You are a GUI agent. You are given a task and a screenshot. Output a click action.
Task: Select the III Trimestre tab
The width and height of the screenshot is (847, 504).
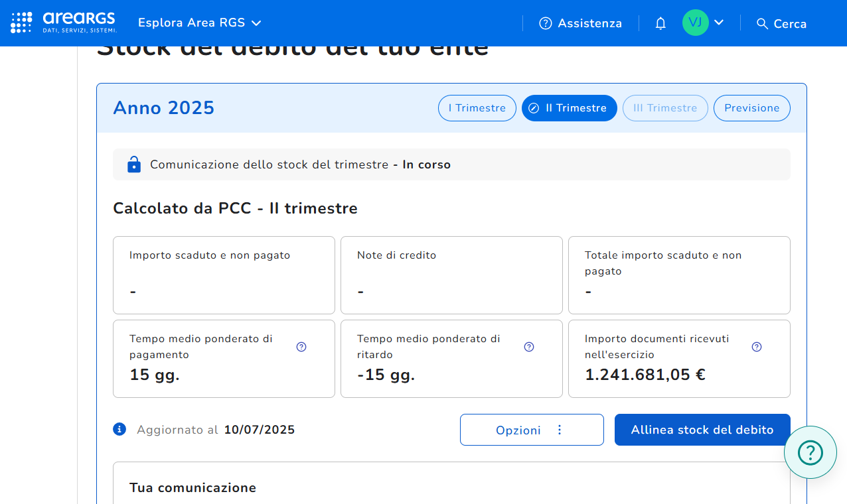click(x=665, y=108)
